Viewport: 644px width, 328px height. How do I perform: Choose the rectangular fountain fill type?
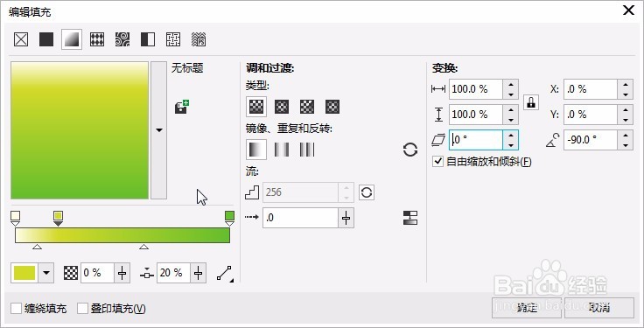pyautogui.click(x=332, y=107)
